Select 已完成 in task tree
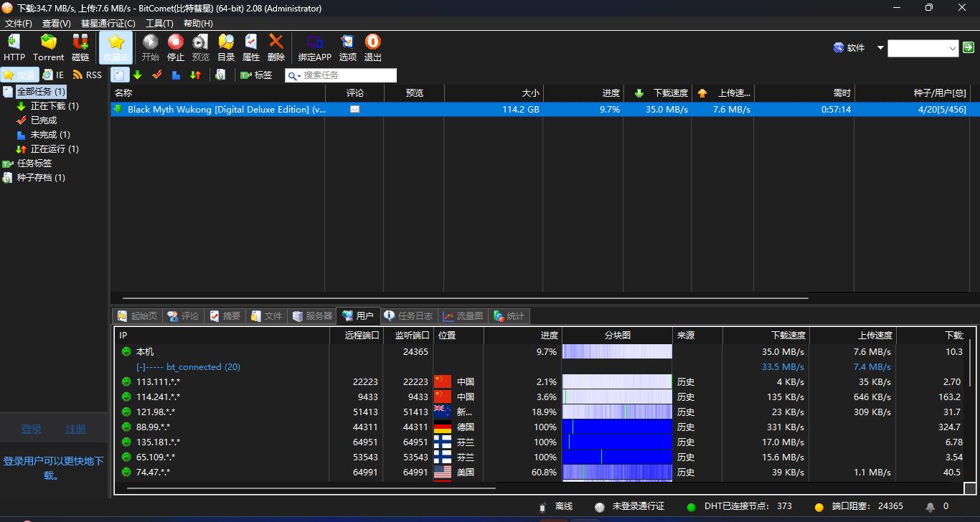The image size is (980, 522). [x=44, y=120]
